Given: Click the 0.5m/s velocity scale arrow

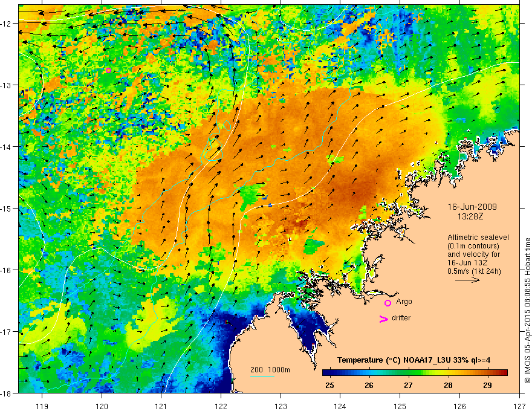Looking at the screenshot, I should [x=467, y=280].
